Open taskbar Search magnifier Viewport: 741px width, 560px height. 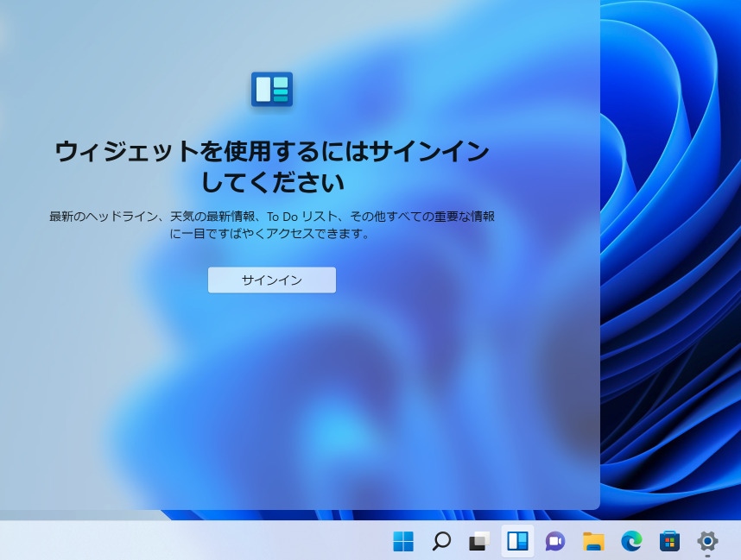[441, 541]
